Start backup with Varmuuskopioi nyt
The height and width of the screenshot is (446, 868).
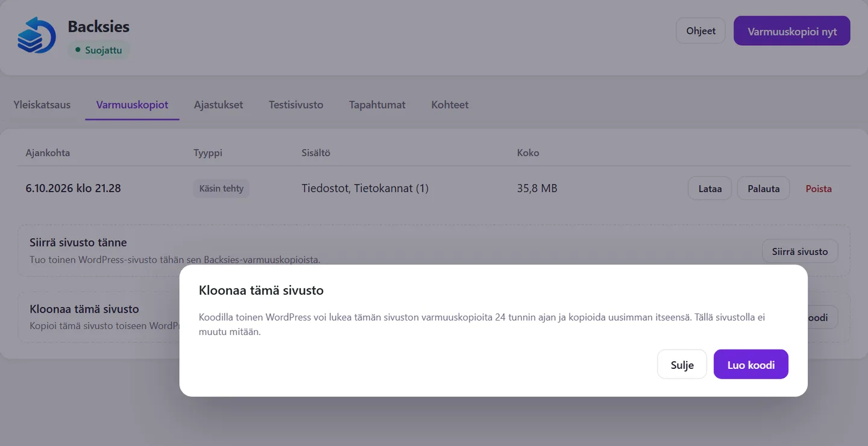point(792,31)
